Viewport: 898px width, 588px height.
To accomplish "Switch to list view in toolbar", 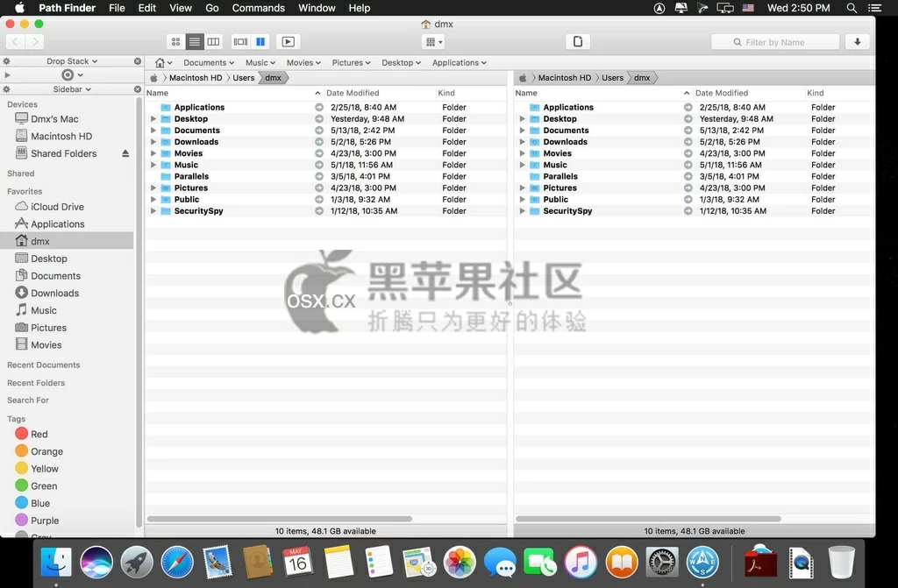I will tap(195, 42).
